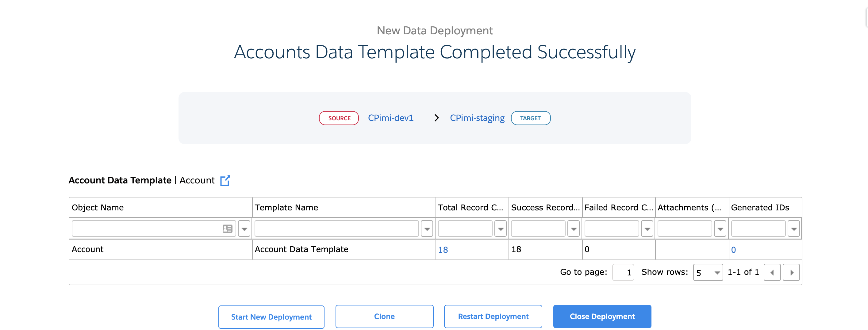Sort by Total Record C... column header

click(472, 208)
